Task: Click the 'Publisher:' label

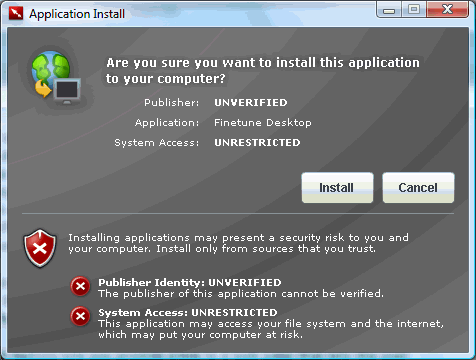Action: tap(171, 102)
